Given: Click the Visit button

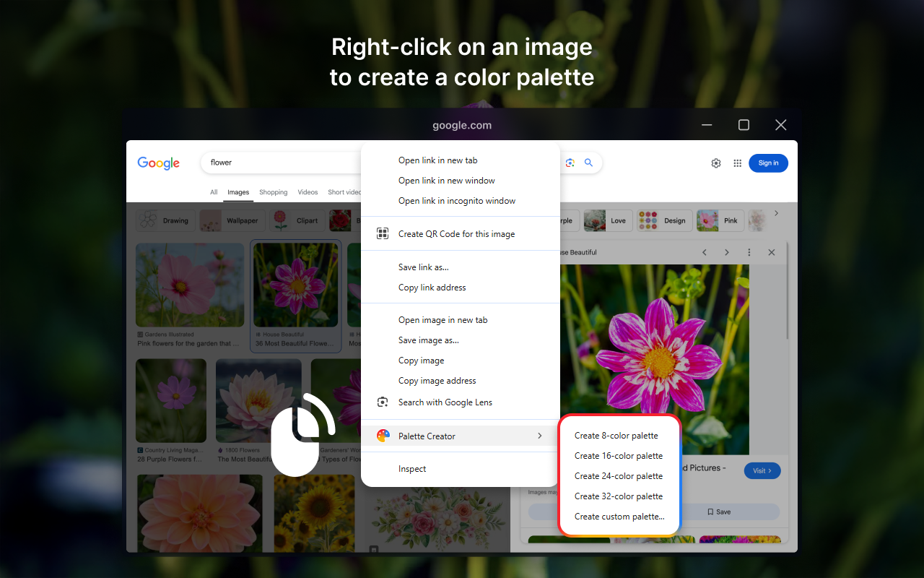Looking at the screenshot, I should (x=762, y=471).
